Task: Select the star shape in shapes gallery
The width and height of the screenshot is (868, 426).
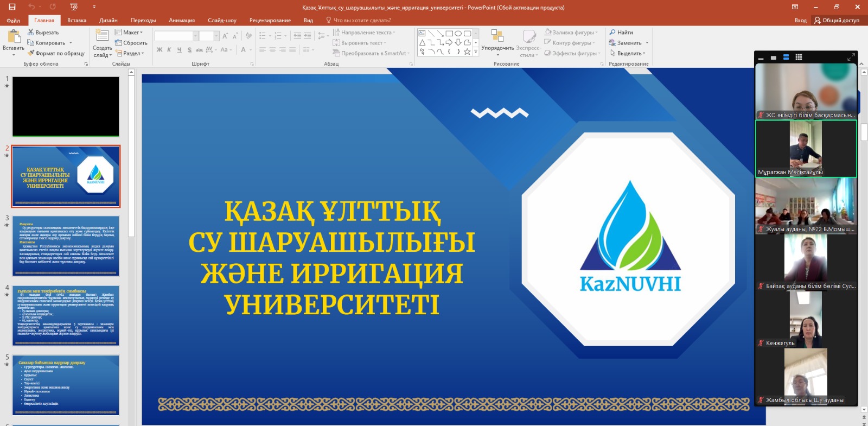Action: (467, 52)
